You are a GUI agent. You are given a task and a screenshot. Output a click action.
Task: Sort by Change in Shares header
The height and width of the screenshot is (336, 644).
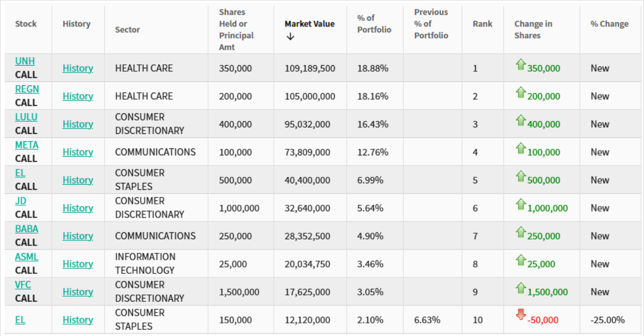click(x=533, y=30)
